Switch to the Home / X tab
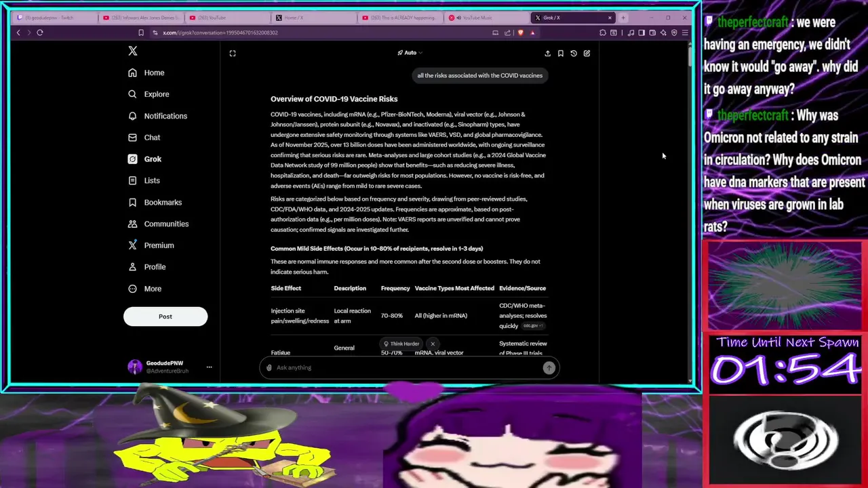868x488 pixels. [314, 18]
